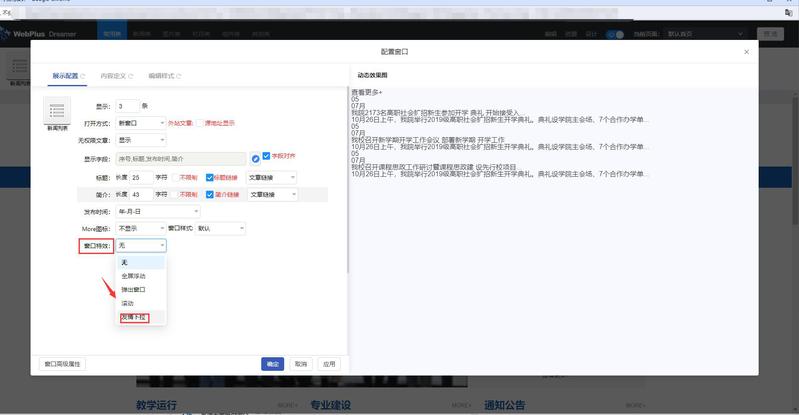Toggle the 字段对齐 checkbox
The height and width of the screenshot is (415, 799).
(x=266, y=155)
